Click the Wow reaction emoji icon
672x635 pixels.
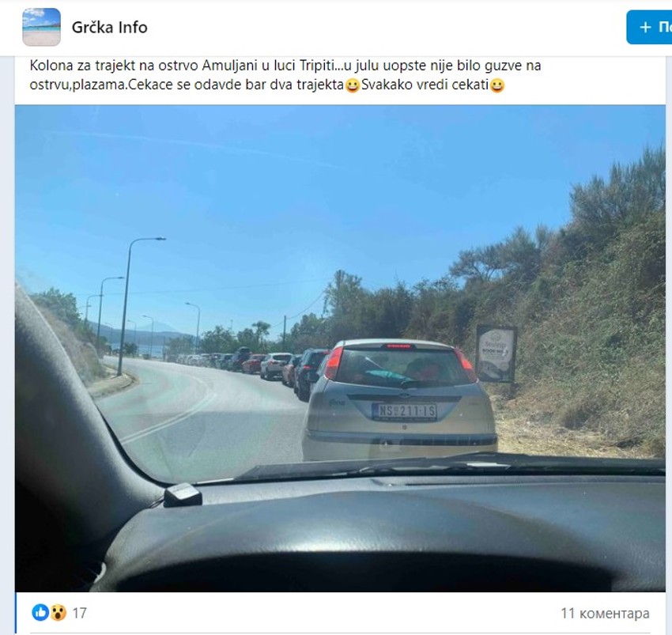coord(59,613)
